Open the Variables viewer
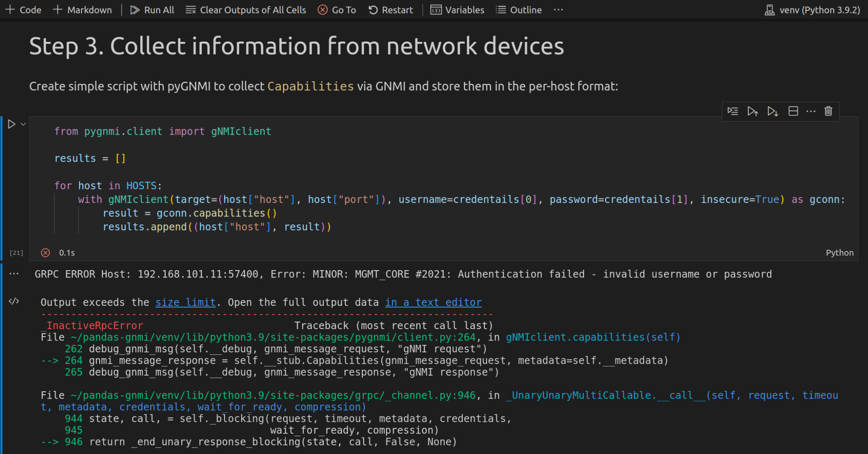 point(457,9)
